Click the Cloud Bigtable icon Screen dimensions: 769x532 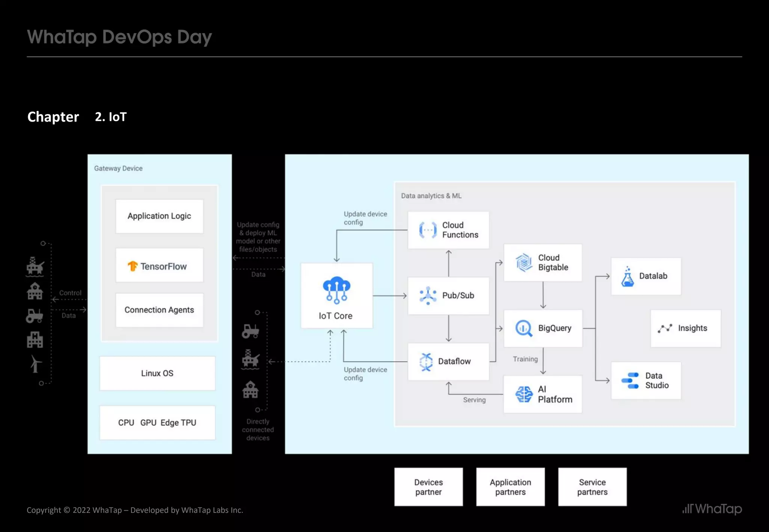[x=524, y=262]
